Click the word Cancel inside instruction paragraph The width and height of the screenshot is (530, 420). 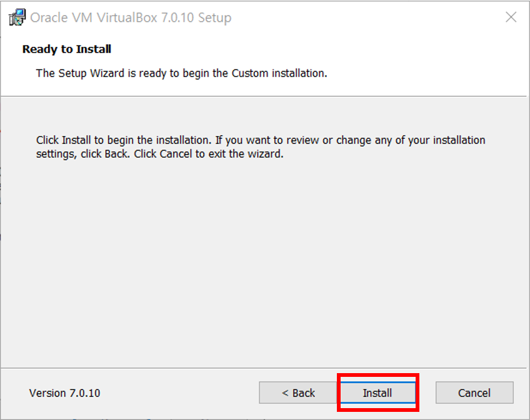point(176,154)
